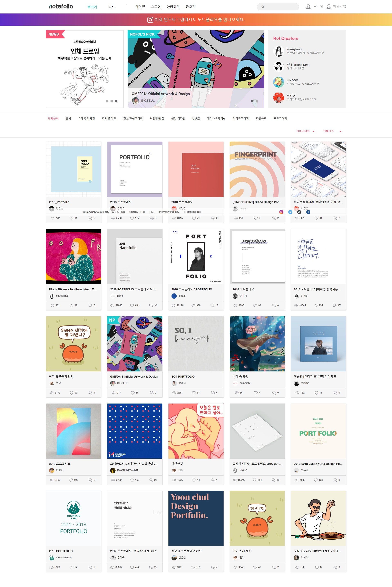The image size is (392, 587).
Task: Click heart icon on 2018 Nanofolio card
Action: [x=132, y=305]
